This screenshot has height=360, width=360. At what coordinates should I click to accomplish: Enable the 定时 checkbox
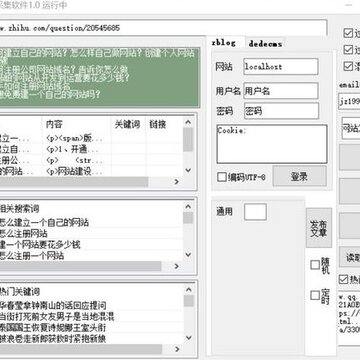(315, 295)
